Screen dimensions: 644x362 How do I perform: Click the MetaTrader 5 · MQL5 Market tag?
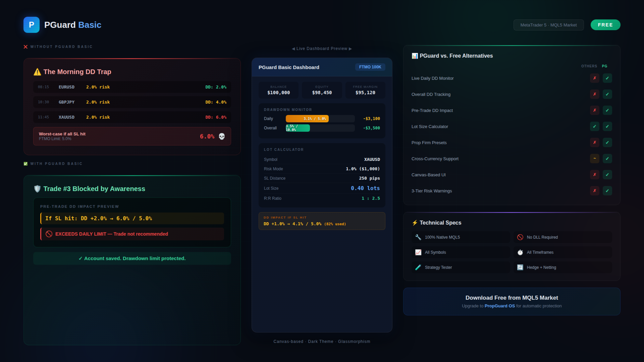point(548,25)
